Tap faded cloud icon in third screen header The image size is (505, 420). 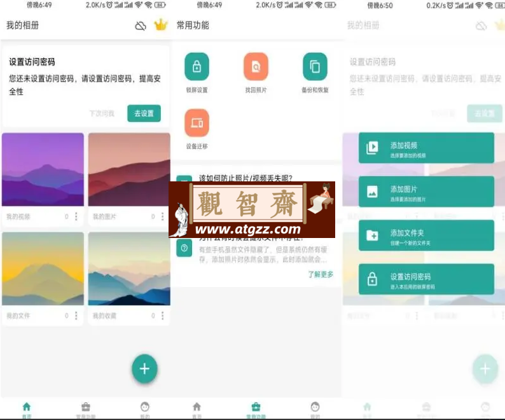481,26
